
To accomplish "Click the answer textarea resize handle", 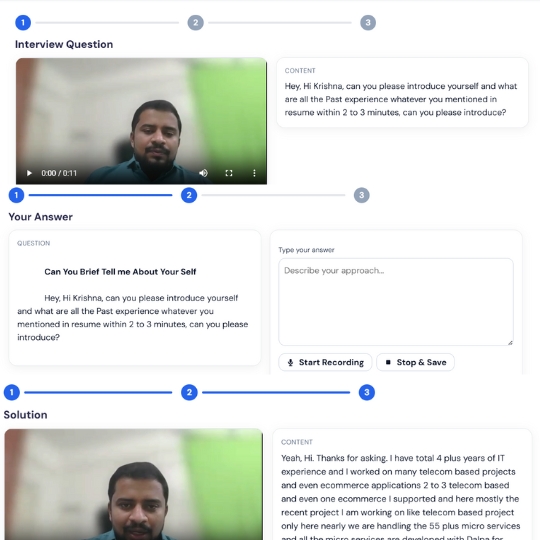I will pos(510,342).
